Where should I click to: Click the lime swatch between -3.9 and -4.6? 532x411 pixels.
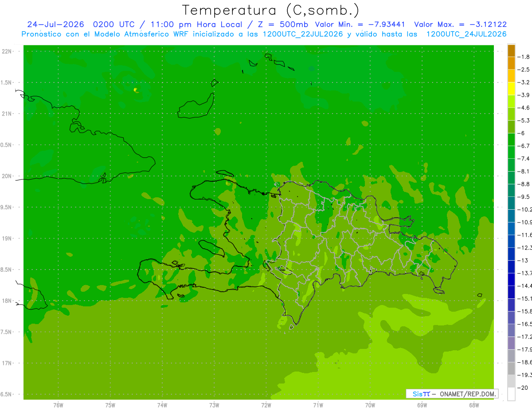click(511, 102)
